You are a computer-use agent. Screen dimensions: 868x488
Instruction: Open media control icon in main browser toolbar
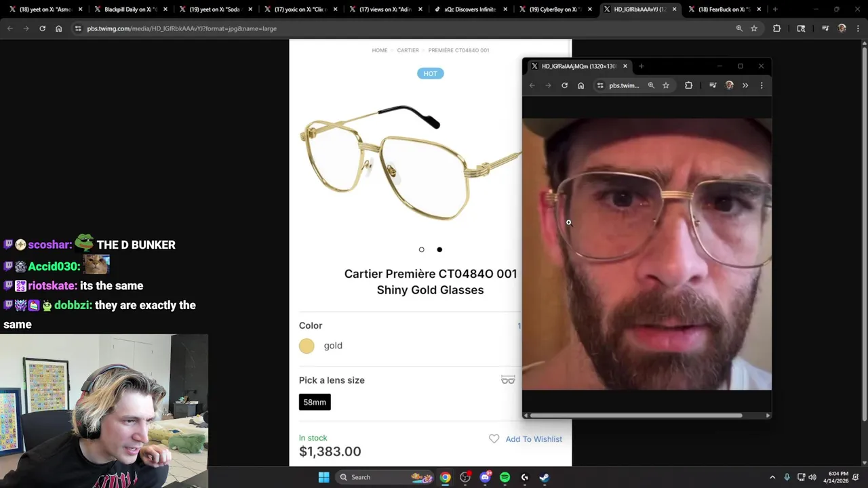pos(825,28)
